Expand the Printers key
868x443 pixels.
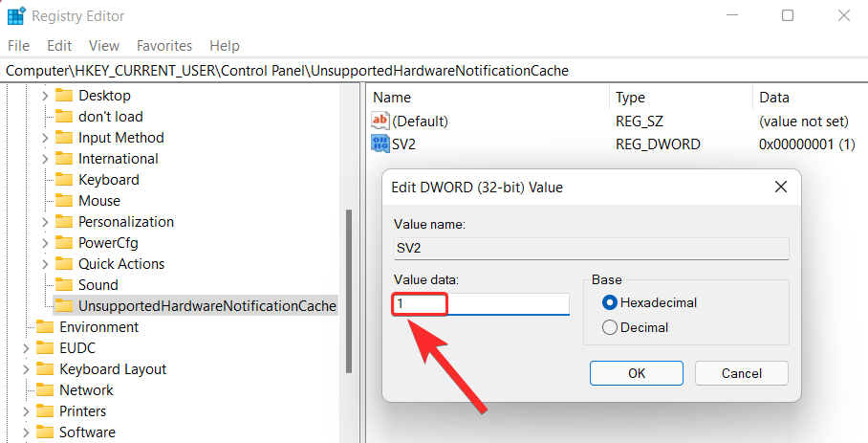[x=26, y=411]
